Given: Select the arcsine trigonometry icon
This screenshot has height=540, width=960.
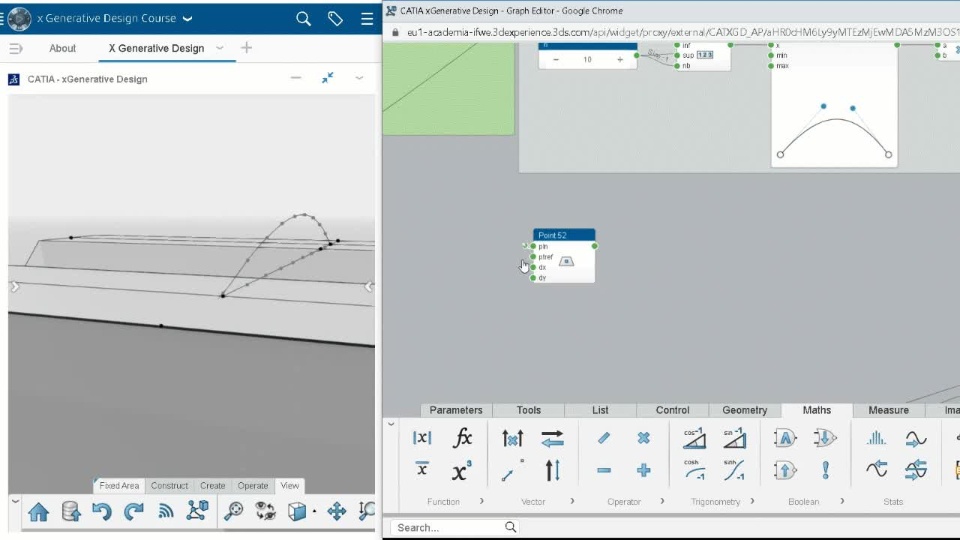Looking at the screenshot, I should point(734,438).
